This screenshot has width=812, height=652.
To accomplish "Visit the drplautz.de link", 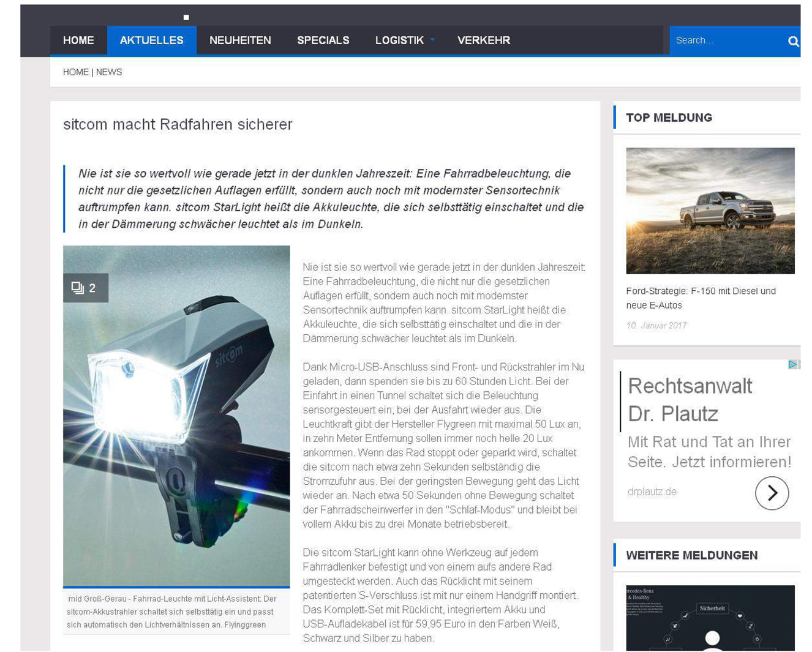I will point(652,492).
